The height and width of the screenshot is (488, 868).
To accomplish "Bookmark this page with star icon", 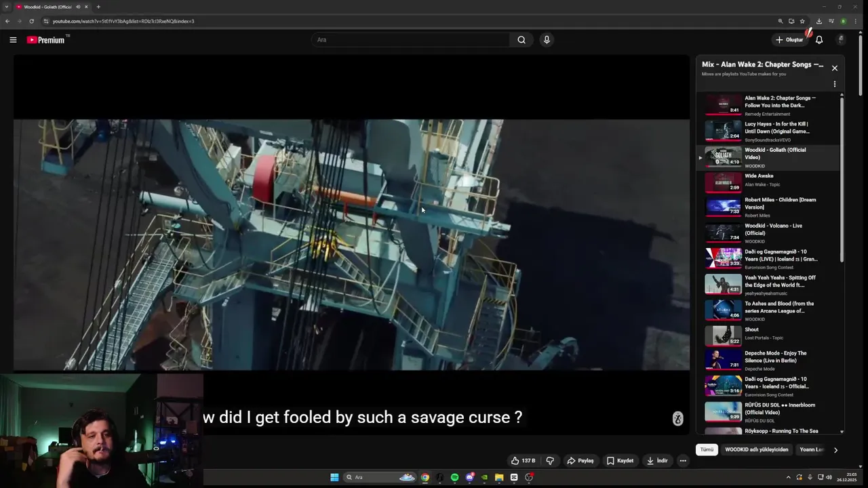I will coord(802,21).
